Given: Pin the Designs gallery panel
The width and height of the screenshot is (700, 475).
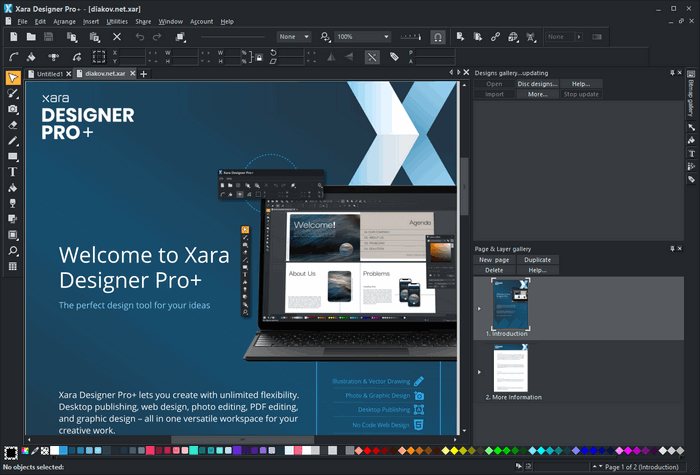Looking at the screenshot, I should pyautogui.click(x=672, y=73).
